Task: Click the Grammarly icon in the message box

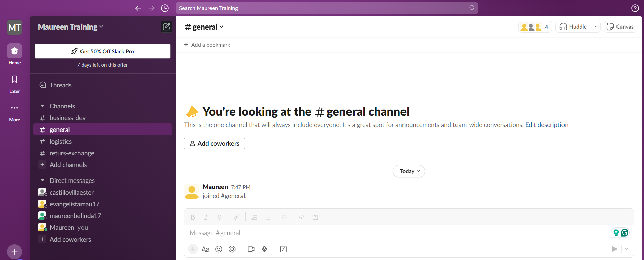Action: click(625, 232)
